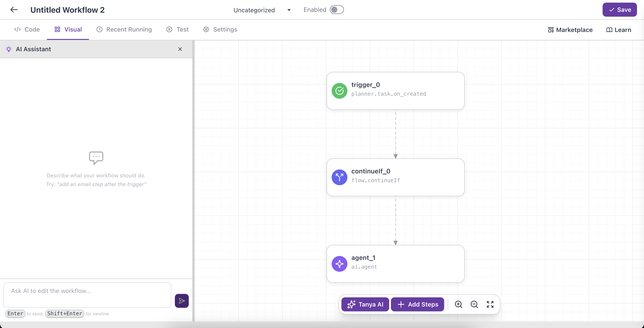Screen dimensions: 644x328
Task: Open the Marketplace link
Action: (x=570, y=30)
